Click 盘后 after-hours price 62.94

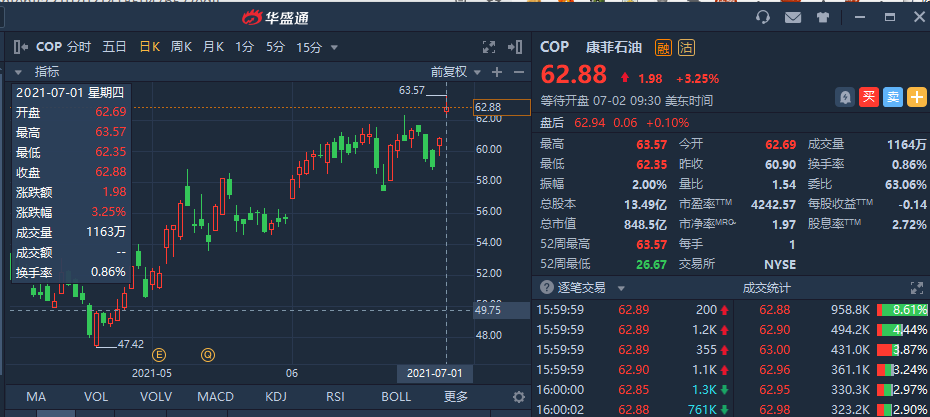[x=588, y=123]
